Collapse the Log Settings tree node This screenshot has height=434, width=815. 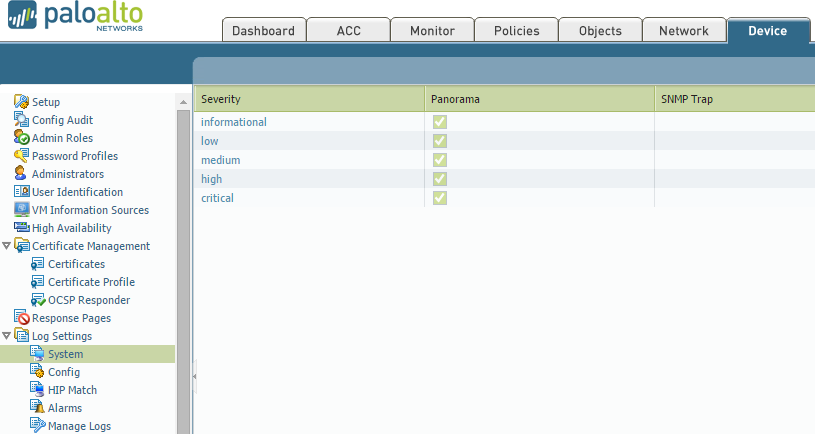point(7,336)
